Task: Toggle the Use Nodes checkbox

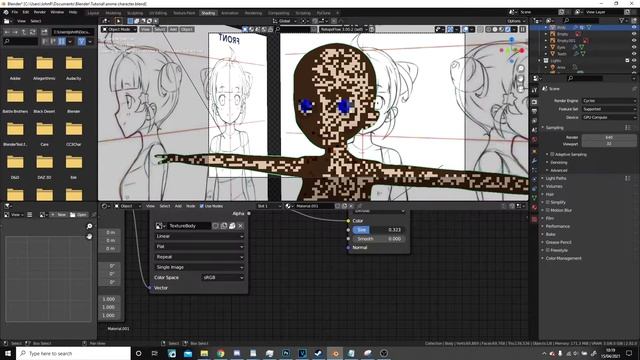Action: click(202, 206)
